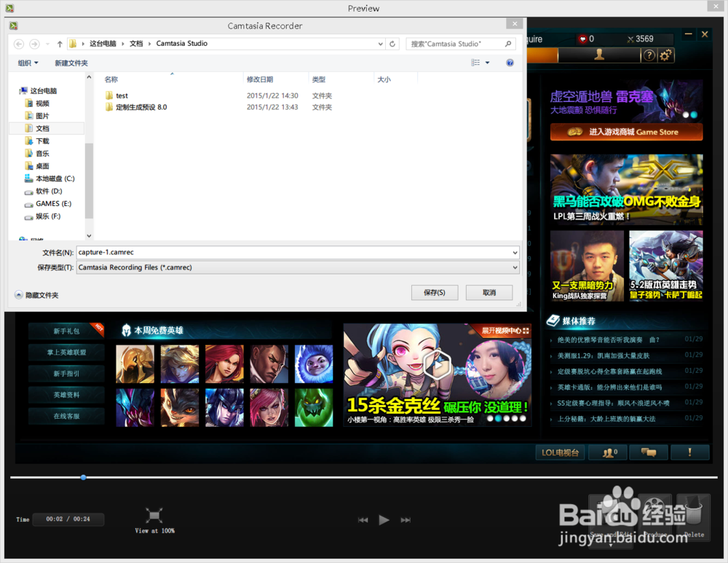The height and width of the screenshot is (563, 728).
Task: Collapse folders with 隐藏文件夹 toggle
Action: pos(36,296)
